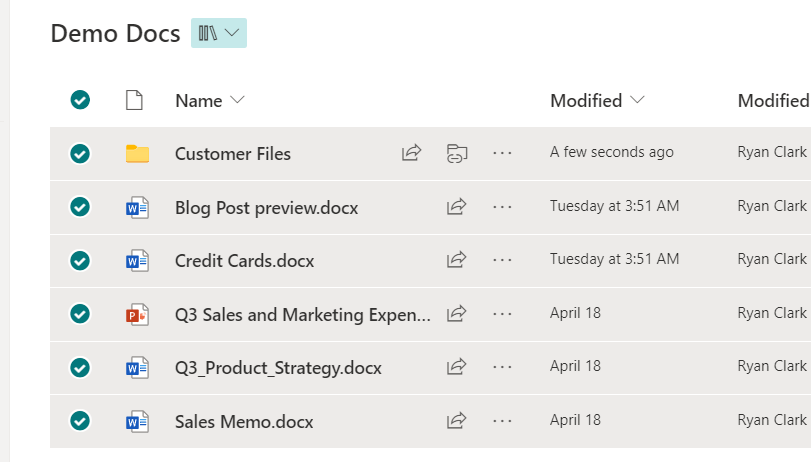Click the Modified By column header
The width and height of the screenshot is (811, 462).
(774, 100)
